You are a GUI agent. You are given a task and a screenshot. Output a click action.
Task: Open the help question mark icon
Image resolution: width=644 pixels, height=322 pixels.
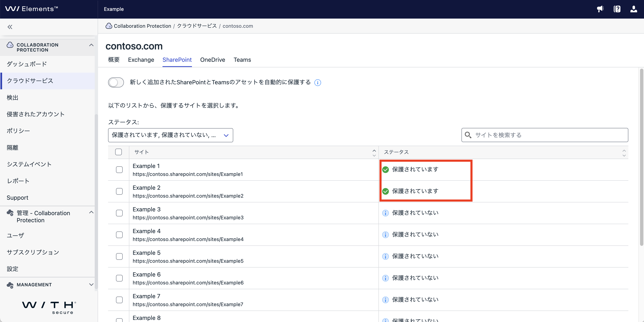617,9
